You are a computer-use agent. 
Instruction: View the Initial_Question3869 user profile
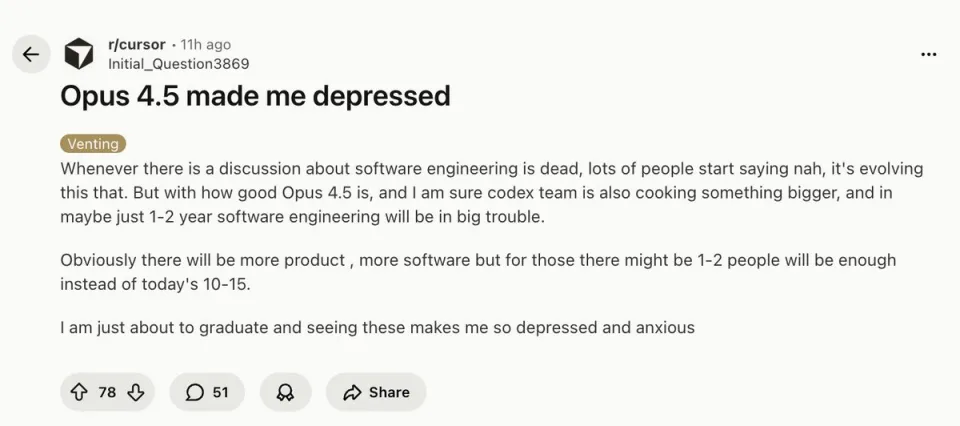[178, 63]
